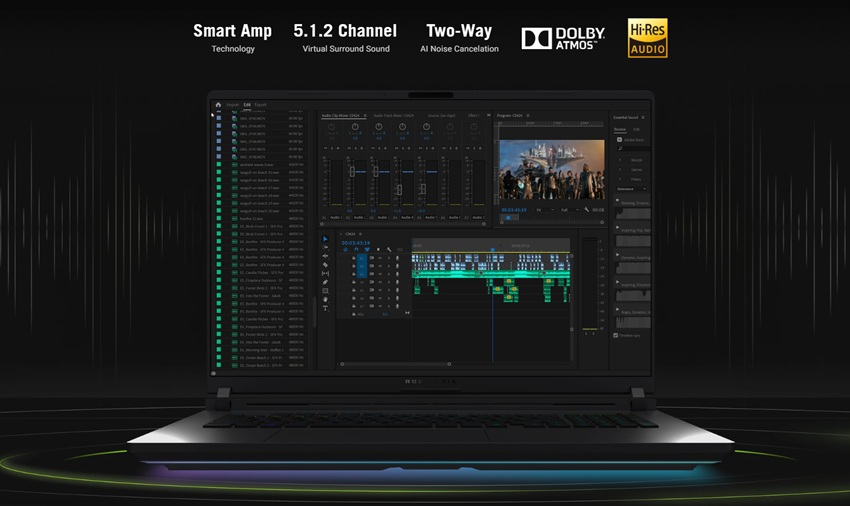Click the timeline panel timecode 00:03:43:19
850x506 pixels.
pyautogui.click(x=356, y=243)
